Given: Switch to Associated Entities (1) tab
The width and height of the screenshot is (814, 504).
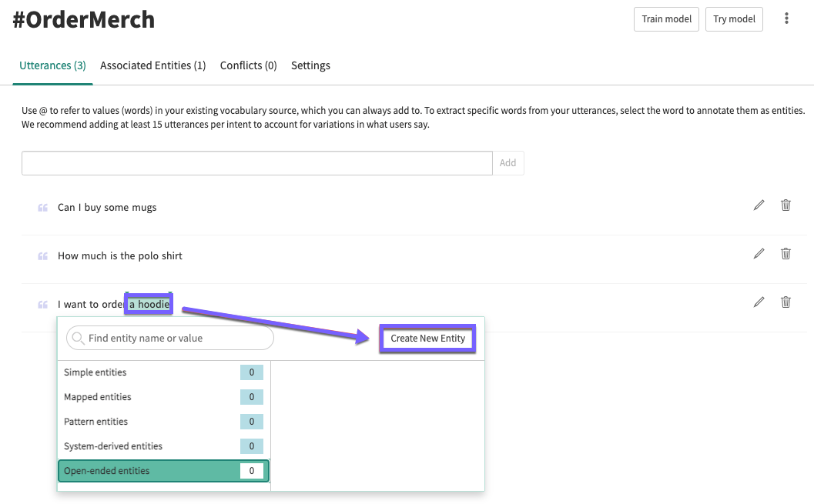Looking at the screenshot, I should 153,66.
